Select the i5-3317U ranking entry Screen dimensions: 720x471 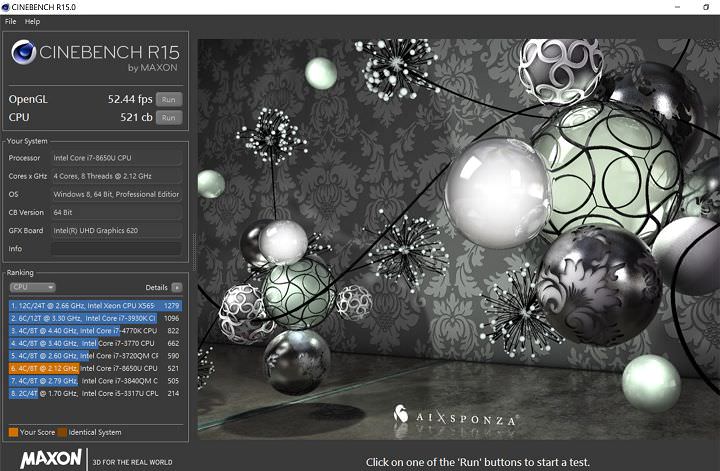[95, 394]
